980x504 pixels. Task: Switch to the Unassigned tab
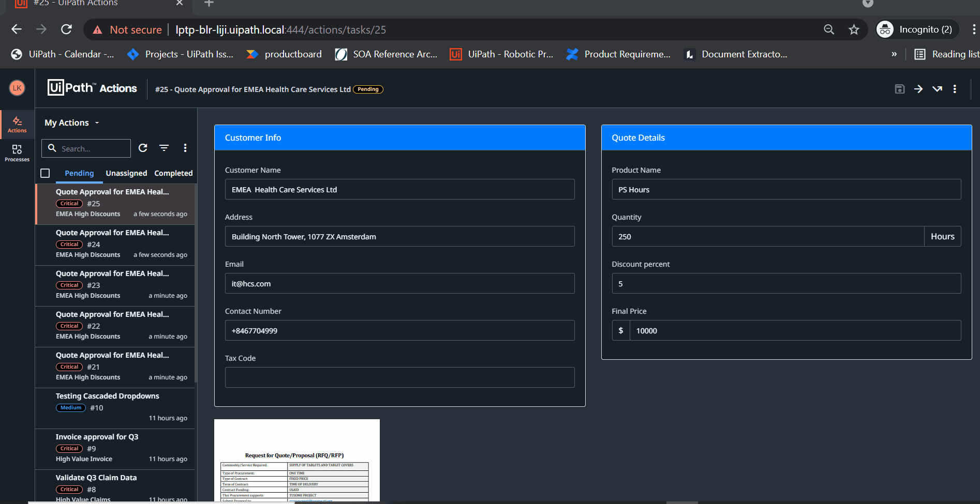pyautogui.click(x=126, y=173)
